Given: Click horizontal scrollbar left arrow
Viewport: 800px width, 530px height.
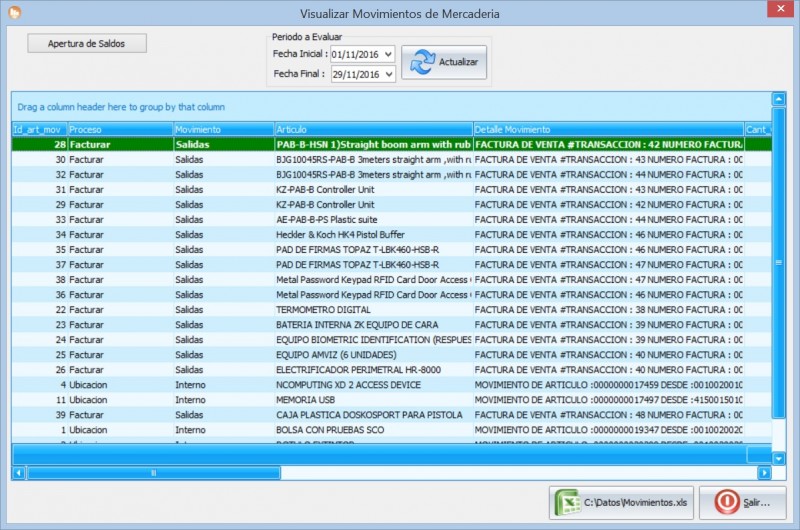Looking at the screenshot, I should 19,472.
